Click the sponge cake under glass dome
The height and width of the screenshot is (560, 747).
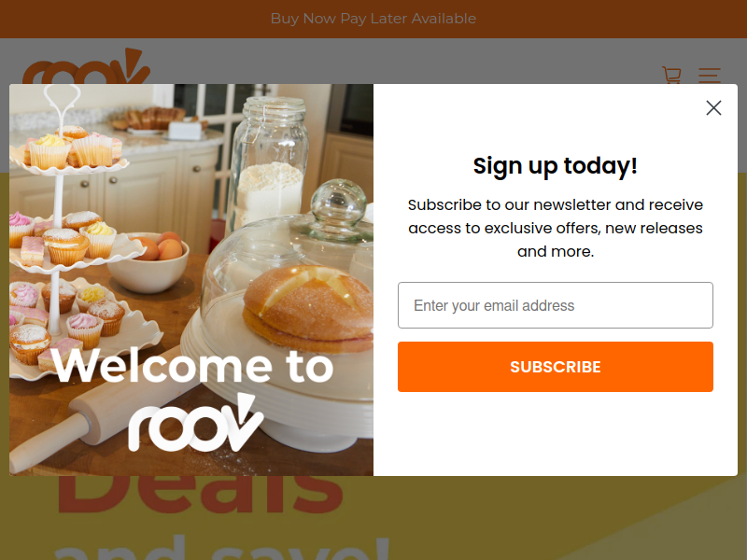(309, 307)
